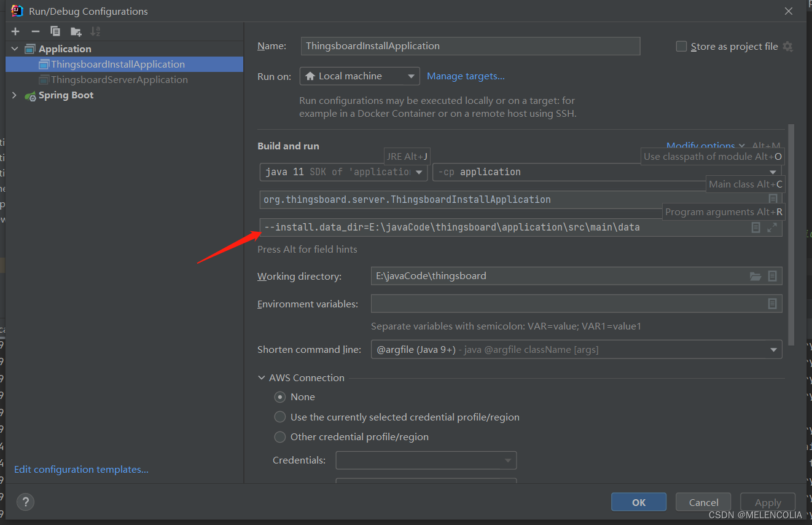Edit Environment variables via list icon

click(773, 304)
